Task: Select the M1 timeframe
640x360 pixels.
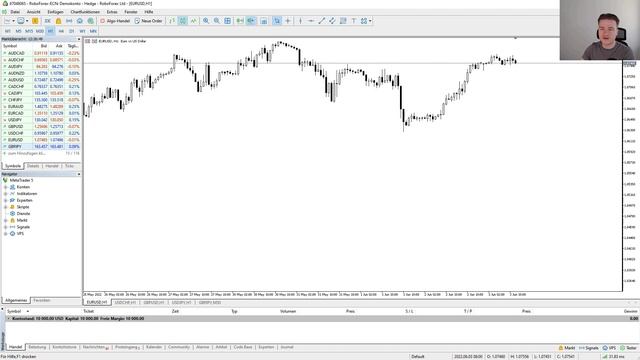Action: 8,31
